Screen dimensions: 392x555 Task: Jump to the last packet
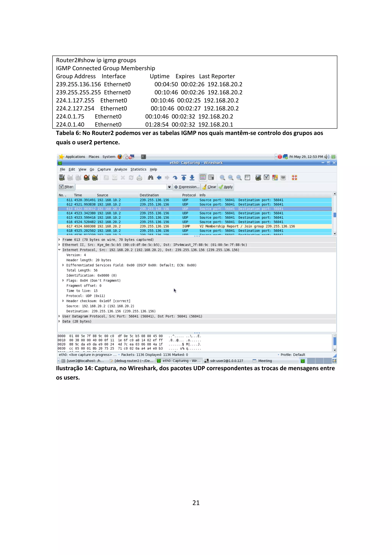click(192, 178)
